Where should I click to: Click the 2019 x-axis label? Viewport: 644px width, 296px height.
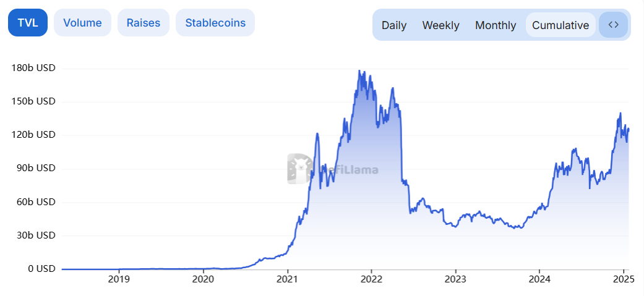119,279
